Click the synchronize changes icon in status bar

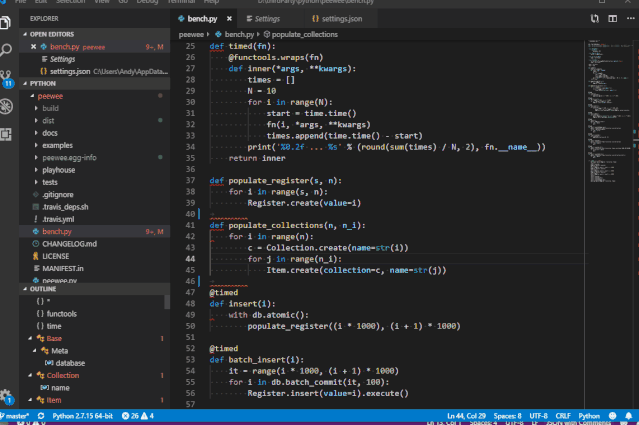[x=41, y=416]
